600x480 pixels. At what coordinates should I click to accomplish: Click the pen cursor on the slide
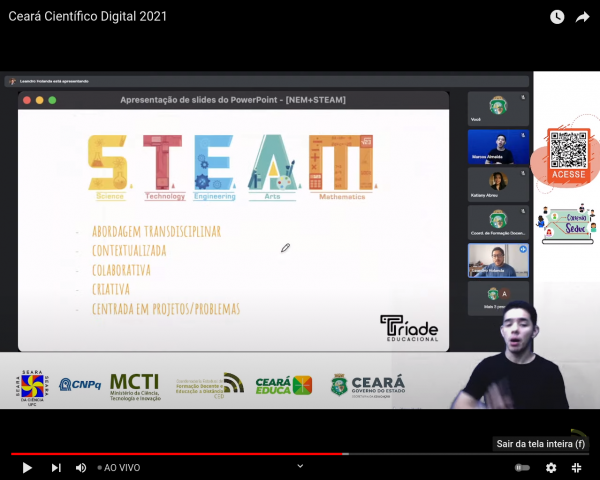coord(285,248)
